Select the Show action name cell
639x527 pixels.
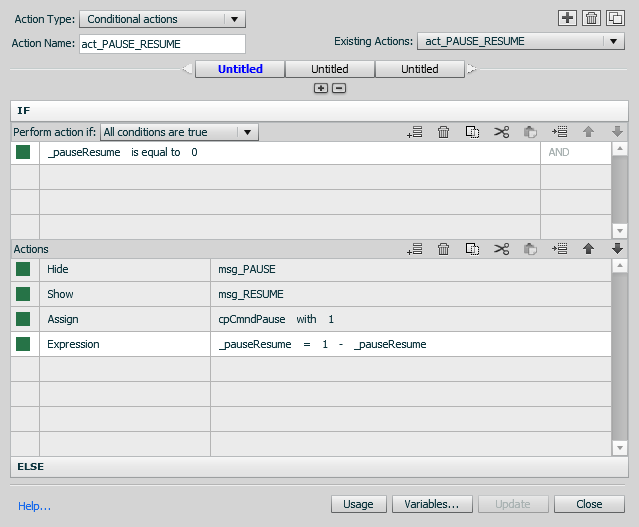pos(125,294)
